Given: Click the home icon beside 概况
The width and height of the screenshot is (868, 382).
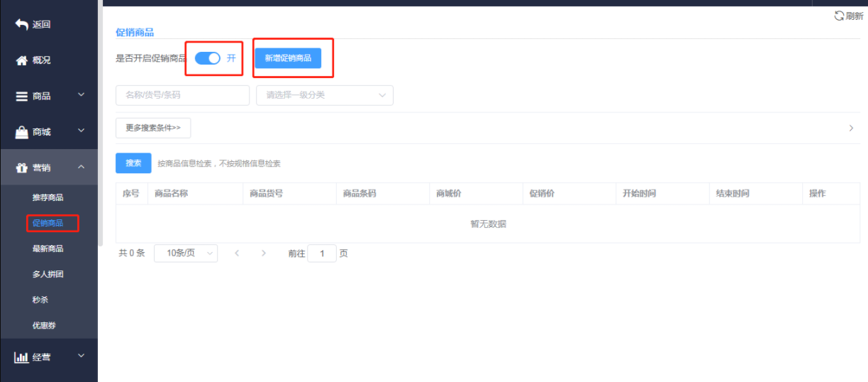Looking at the screenshot, I should click(x=21, y=60).
